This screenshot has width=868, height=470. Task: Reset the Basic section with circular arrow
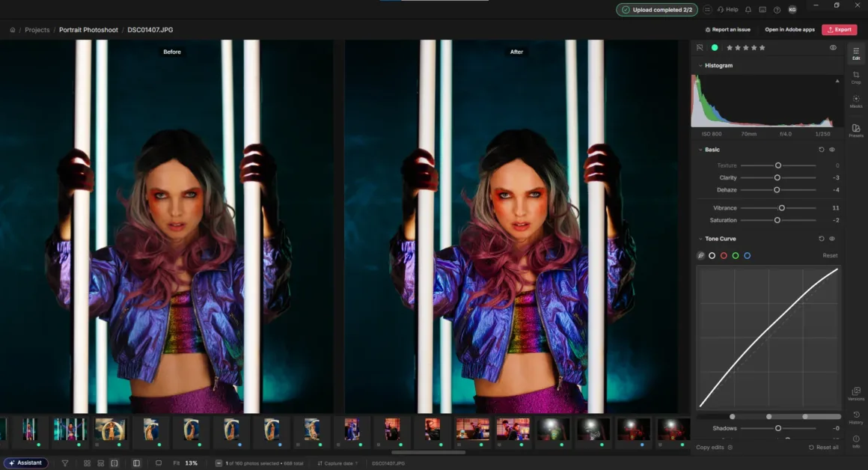[x=822, y=150]
